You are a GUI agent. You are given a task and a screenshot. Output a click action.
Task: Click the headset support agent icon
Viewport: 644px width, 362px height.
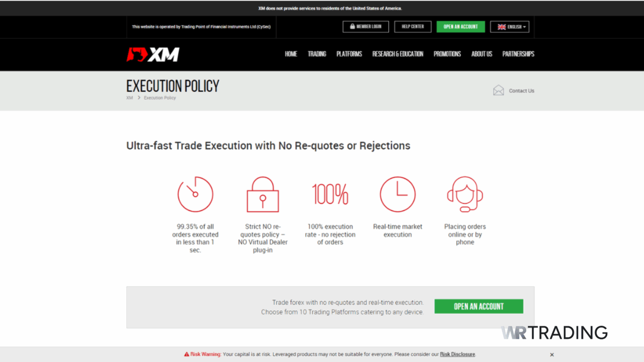click(x=465, y=194)
